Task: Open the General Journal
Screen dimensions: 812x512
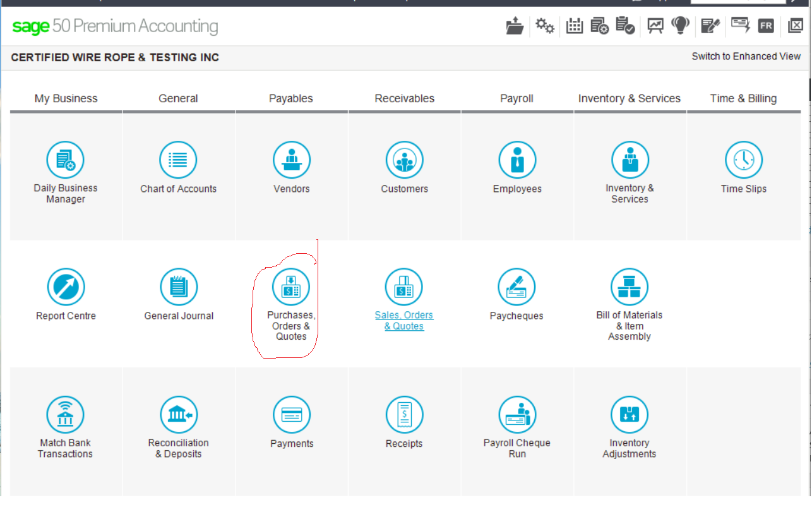Action: coord(179,287)
